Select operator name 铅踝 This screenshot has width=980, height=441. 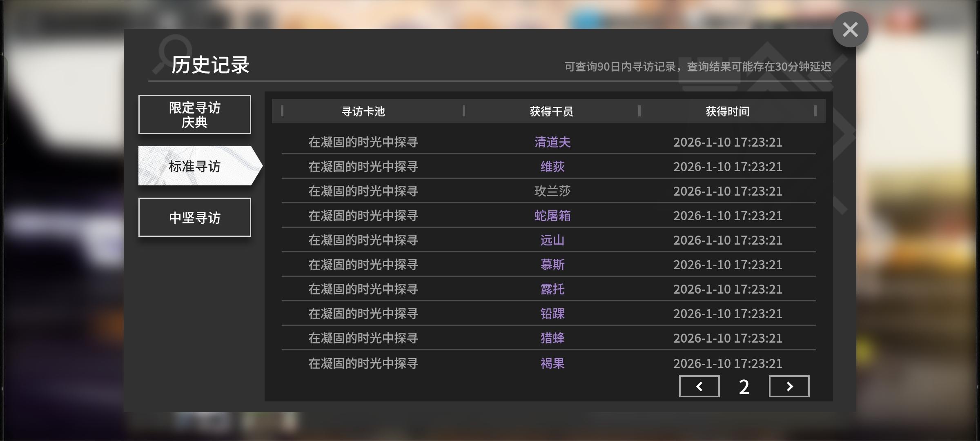(552, 314)
